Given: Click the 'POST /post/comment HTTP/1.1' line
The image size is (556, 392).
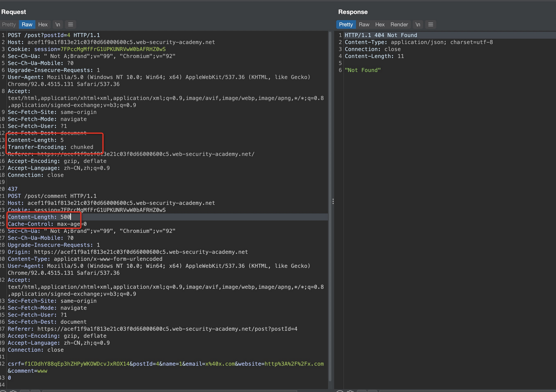Looking at the screenshot, I should [x=52, y=196].
